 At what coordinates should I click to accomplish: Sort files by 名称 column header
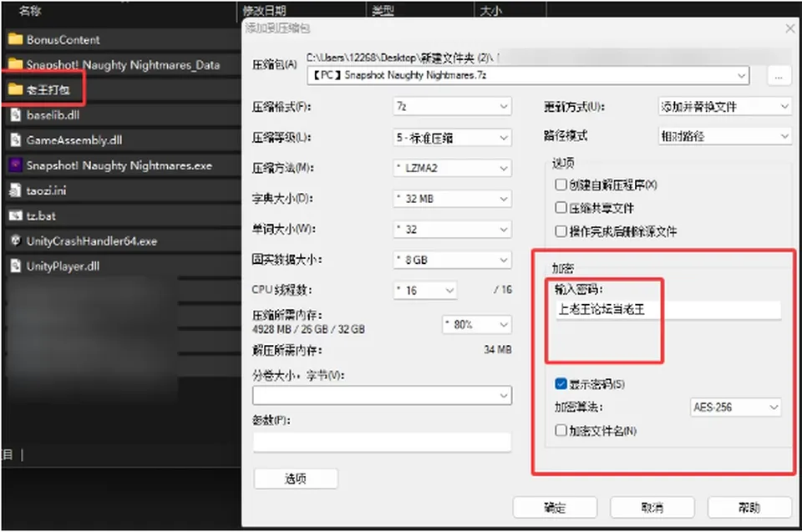point(30,10)
